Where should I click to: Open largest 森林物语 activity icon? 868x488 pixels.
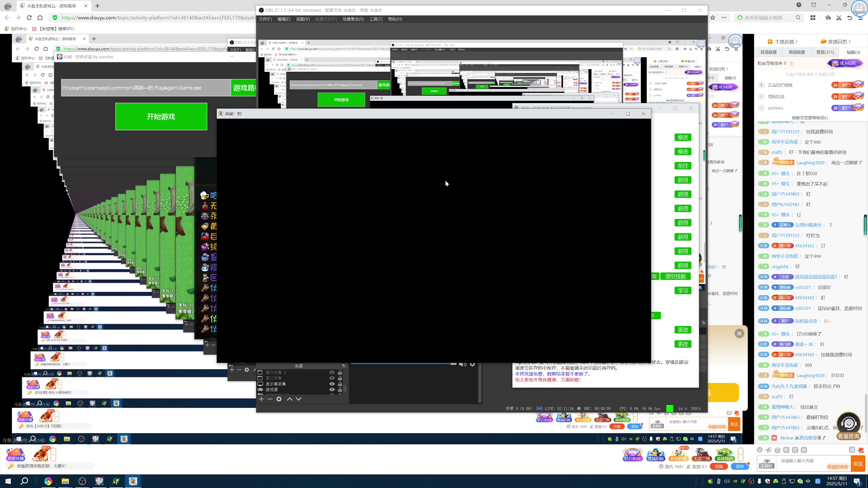725,454
